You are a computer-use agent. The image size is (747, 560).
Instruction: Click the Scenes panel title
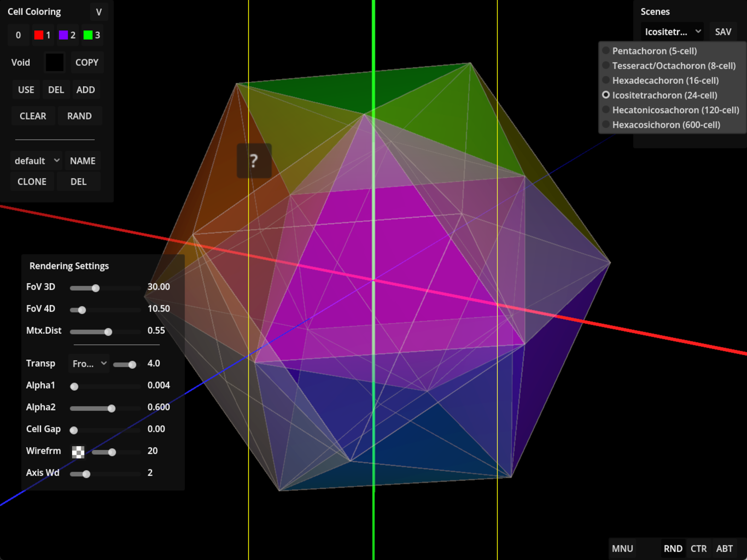point(655,12)
